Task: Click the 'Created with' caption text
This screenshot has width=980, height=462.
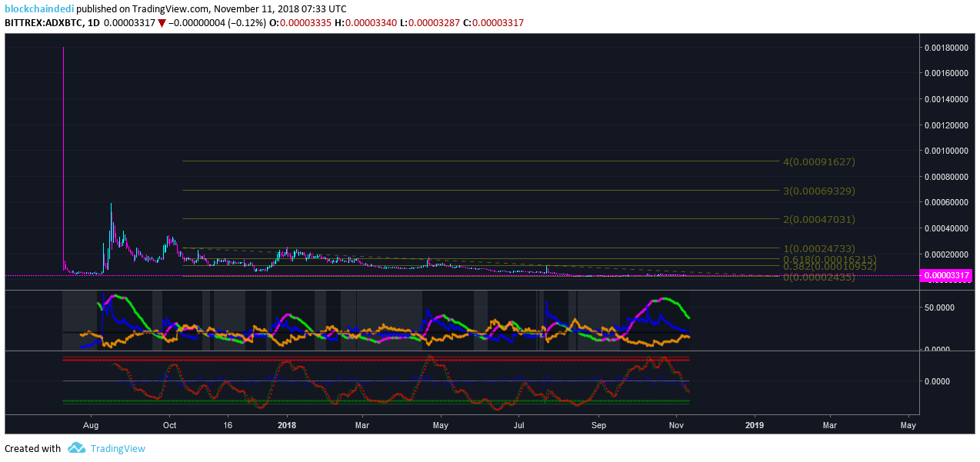Action: (33, 448)
